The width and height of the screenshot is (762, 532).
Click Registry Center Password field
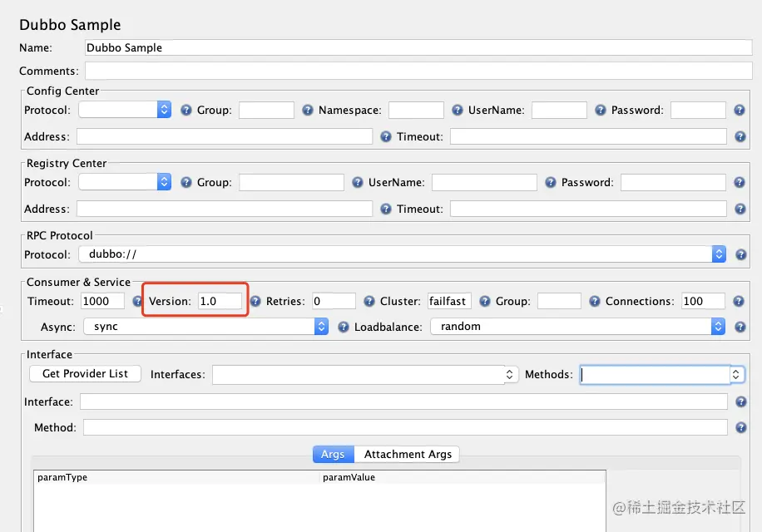click(674, 183)
